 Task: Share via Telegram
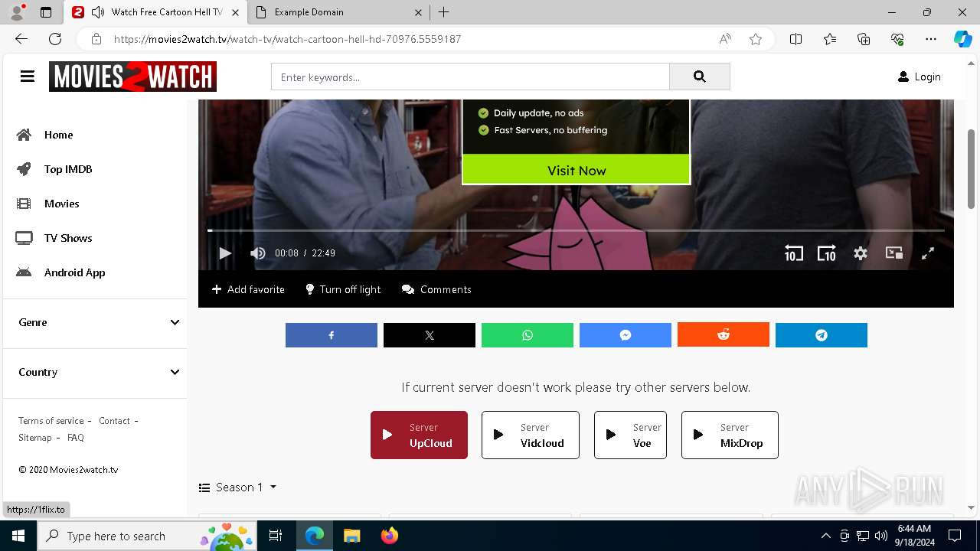click(x=822, y=335)
